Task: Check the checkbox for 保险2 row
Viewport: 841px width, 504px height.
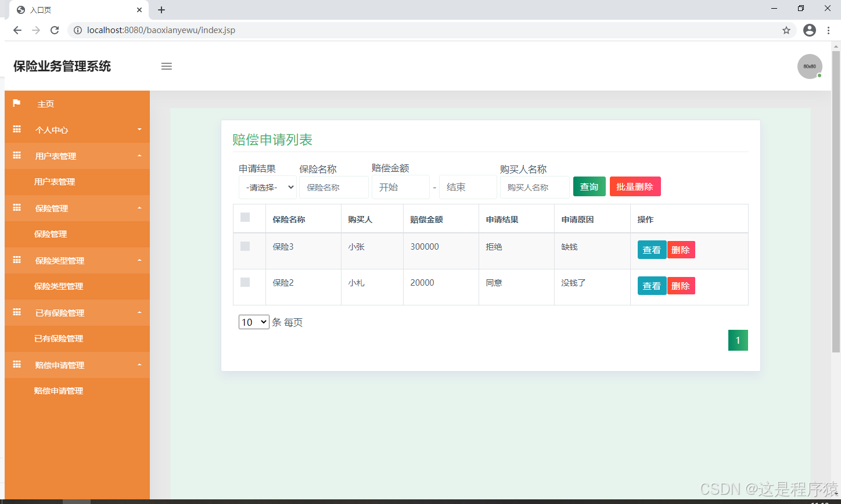Action: click(x=245, y=282)
